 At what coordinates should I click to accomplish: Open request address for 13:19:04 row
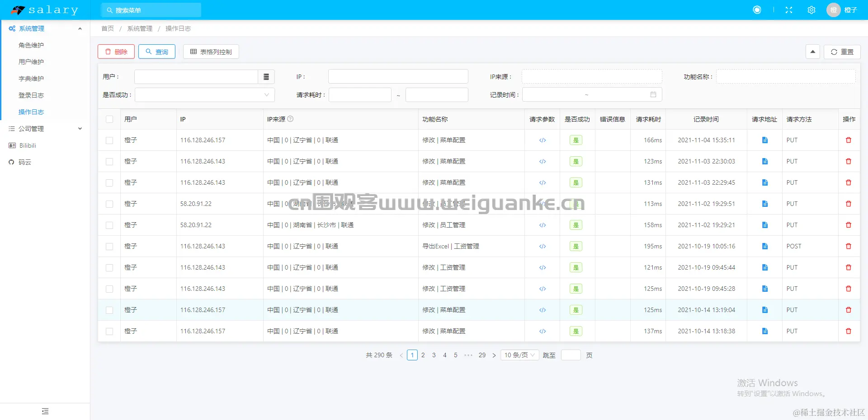(x=765, y=310)
